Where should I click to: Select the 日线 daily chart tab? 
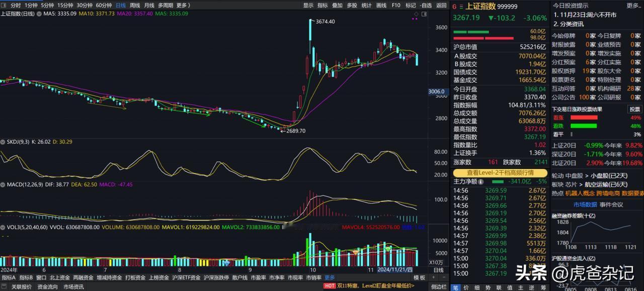121,6
